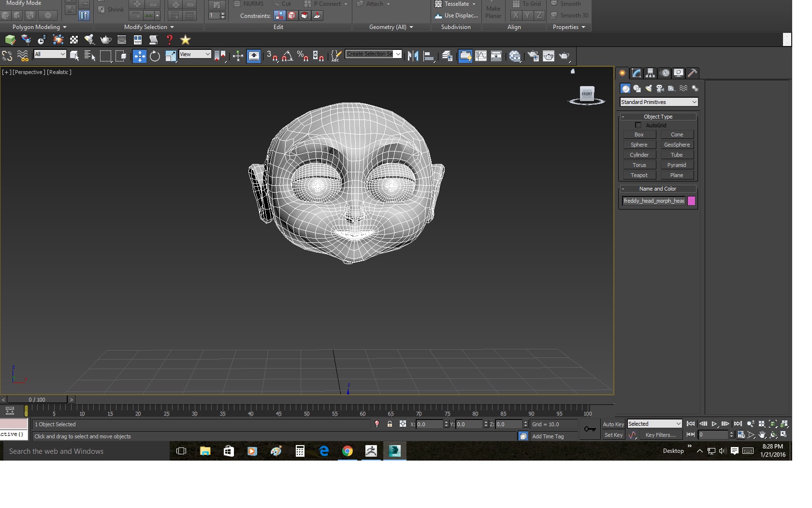
Task: Open Create Selection Set dropdown
Action: pos(373,54)
